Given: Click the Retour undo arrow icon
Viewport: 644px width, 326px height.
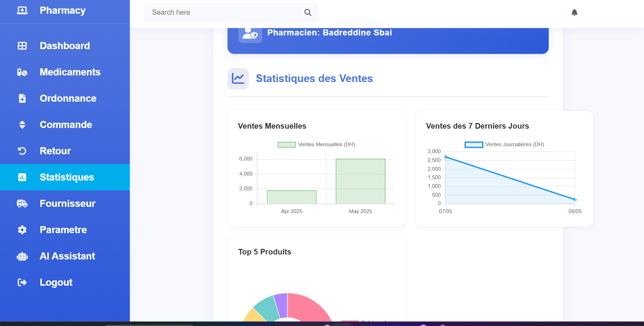Looking at the screenshot, I should [x=22, y=151].
